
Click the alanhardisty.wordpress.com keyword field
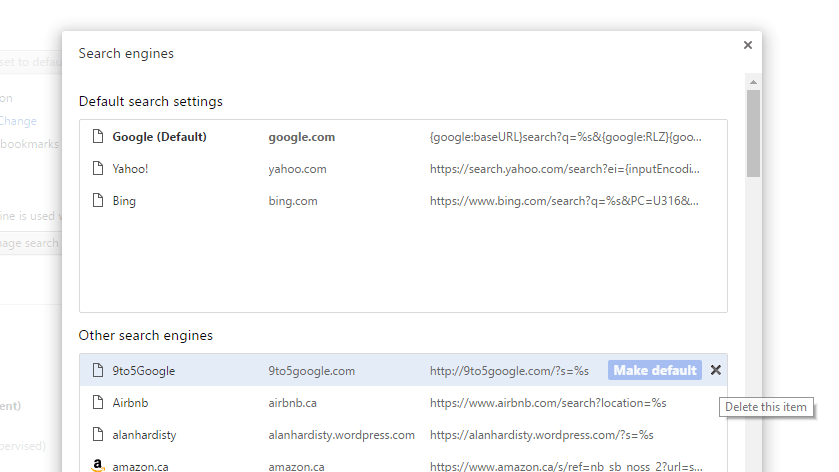coord(341,435)
